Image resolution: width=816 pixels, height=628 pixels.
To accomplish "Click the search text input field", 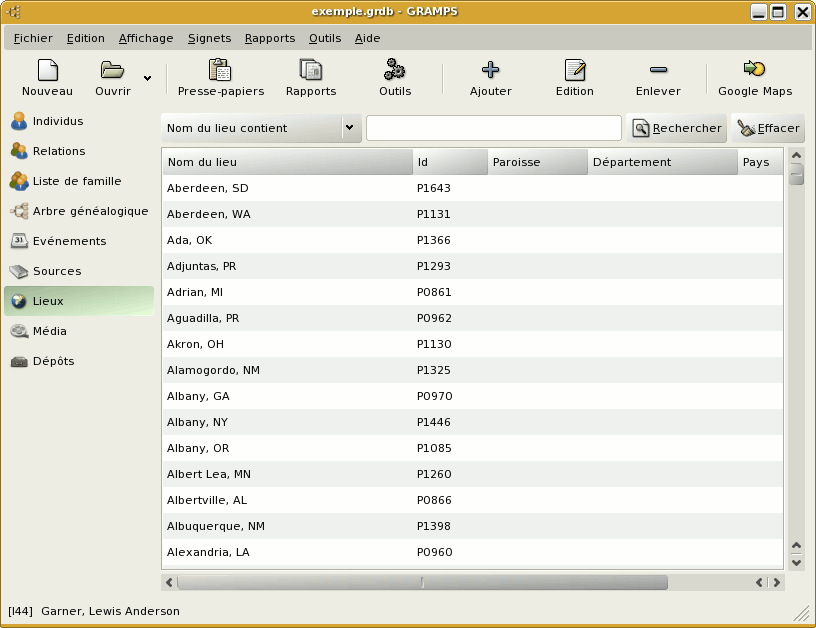I will pos(493,128).
